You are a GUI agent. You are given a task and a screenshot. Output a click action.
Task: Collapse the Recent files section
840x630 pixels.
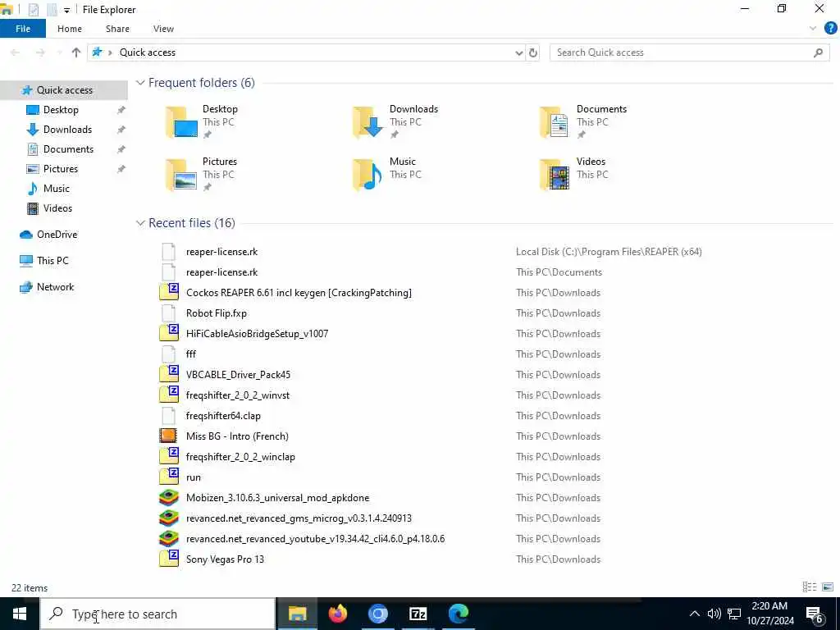[140, 223]
